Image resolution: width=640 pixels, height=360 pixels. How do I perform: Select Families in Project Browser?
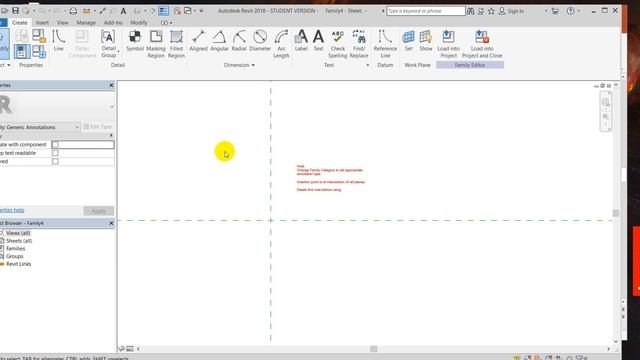(x=15, y=249)
